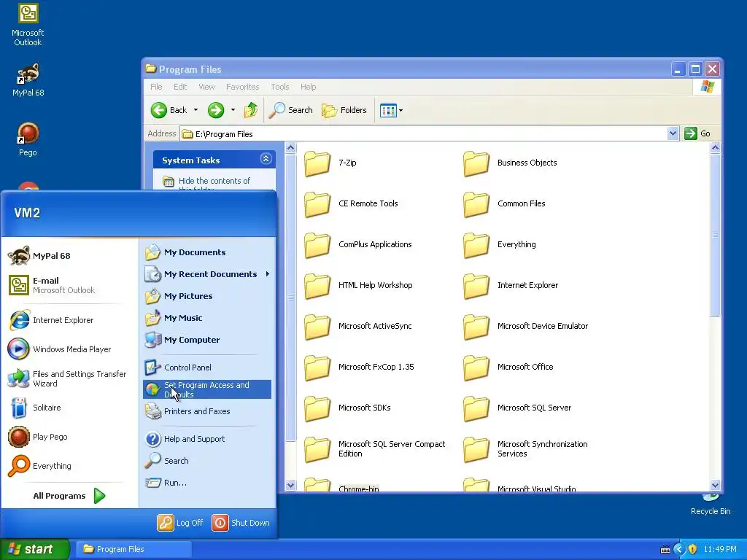Open the Business Objects folder

click(510, 163)
